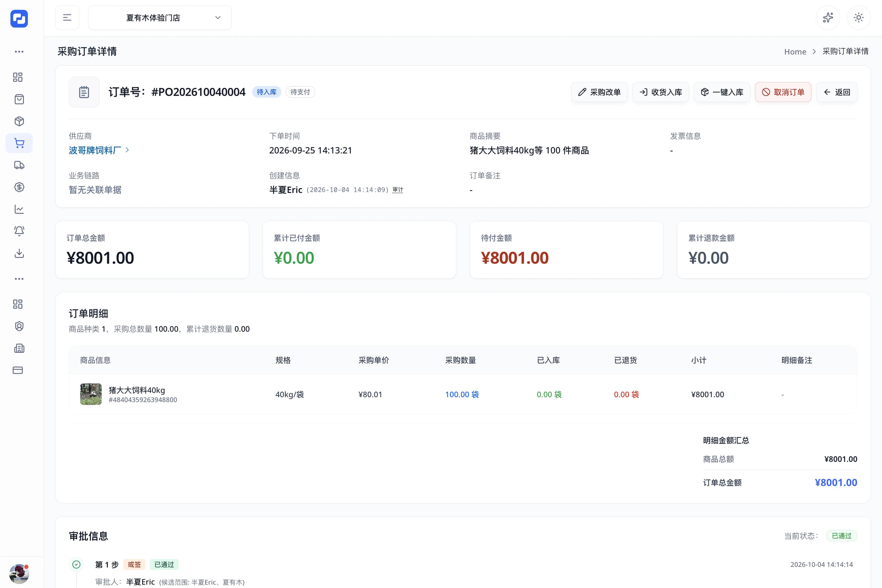Viewport: 882px width, 588px height.
Task: Click the chevron next to 波哥牌饲料厂
Action: (127, 150)
